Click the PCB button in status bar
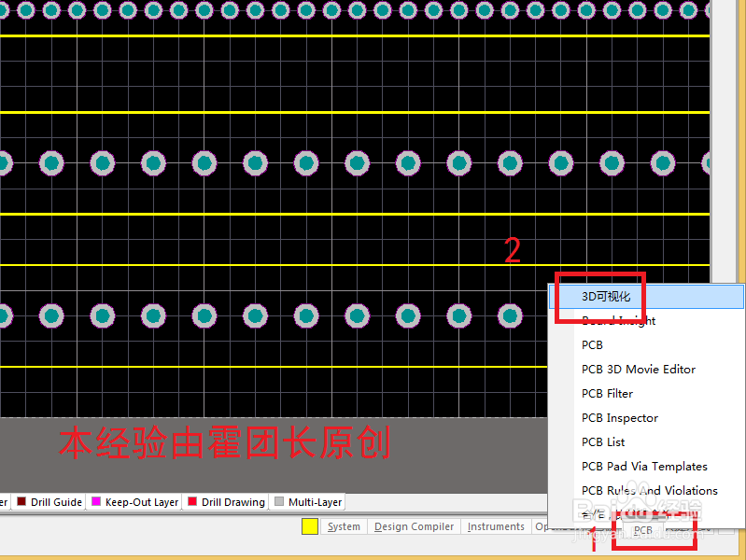 [x=642, y=530]
